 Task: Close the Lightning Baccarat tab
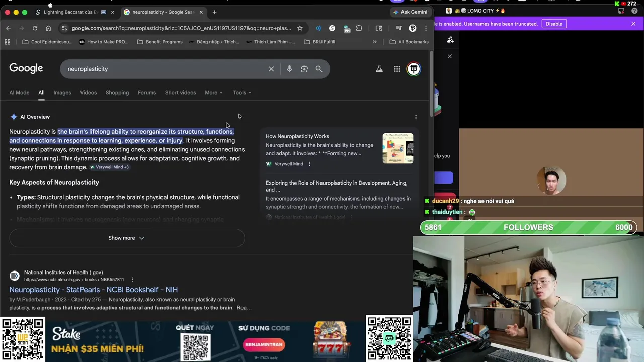[112, 12]
